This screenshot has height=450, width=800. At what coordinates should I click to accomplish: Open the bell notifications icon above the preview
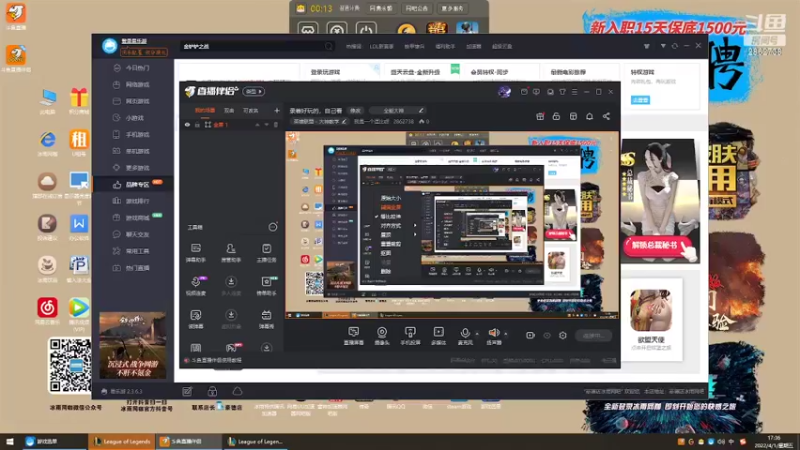coord(589,116)
